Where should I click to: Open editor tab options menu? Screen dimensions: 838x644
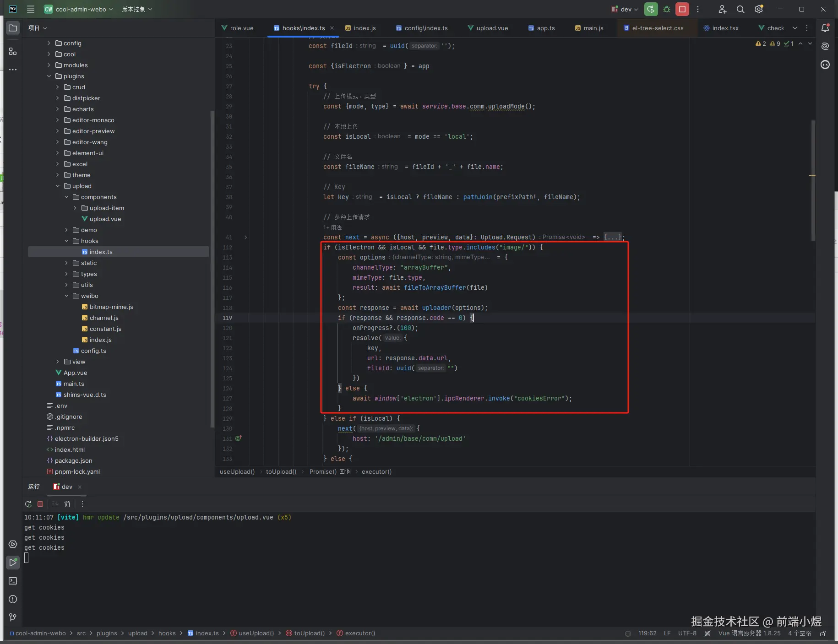pos(807,28)
